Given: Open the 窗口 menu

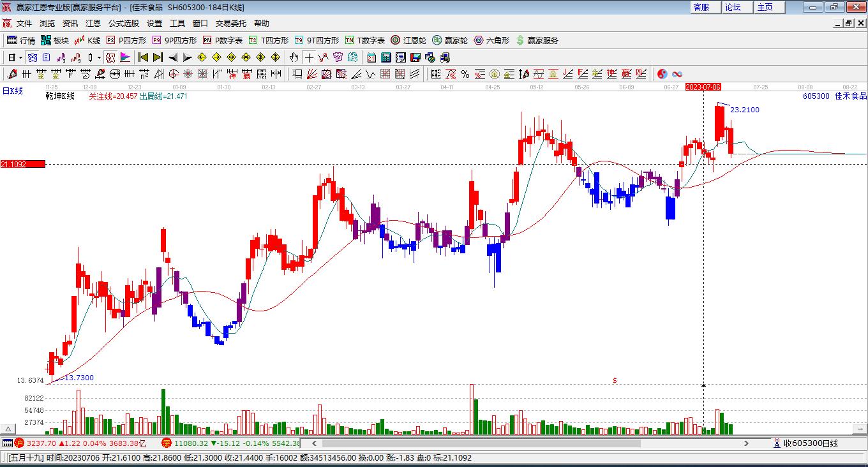Looking at the screenshot, I should pyautogui.click(x=200, y=24).
